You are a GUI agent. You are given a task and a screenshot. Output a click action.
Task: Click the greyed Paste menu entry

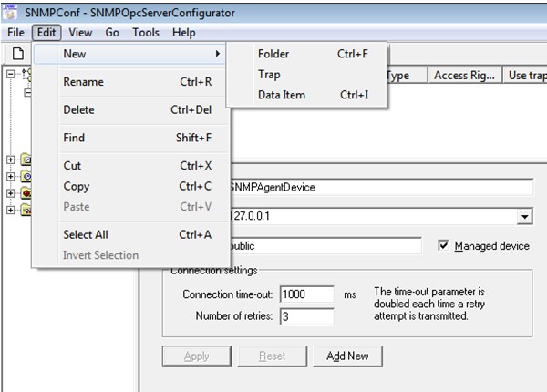point(131,206)
